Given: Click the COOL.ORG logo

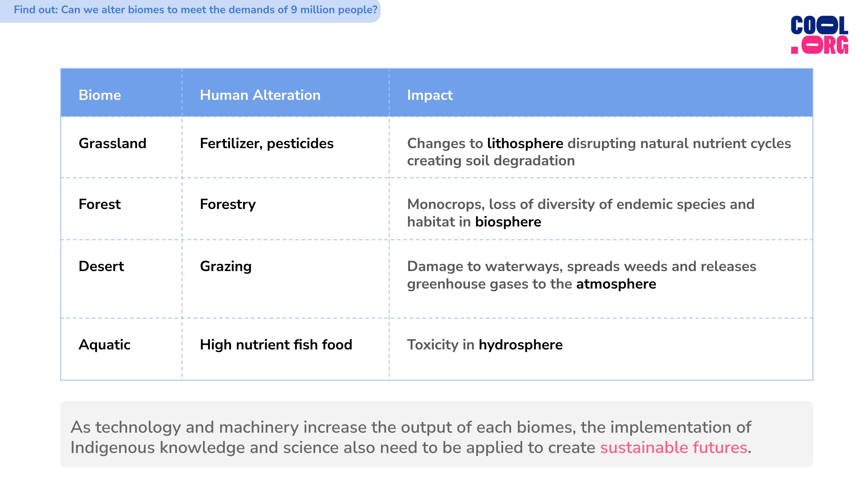Looking at the screenshot, I should pyautogui.click(x=819, y=35).
